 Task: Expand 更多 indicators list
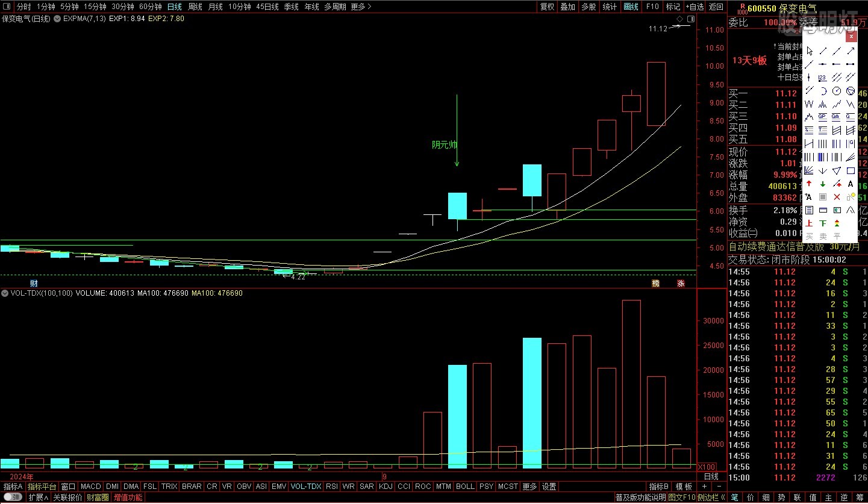529,487
